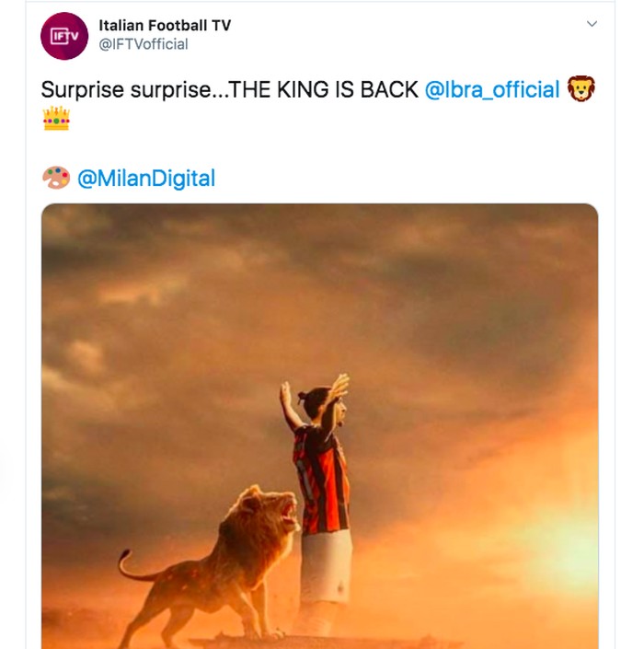The image size is (644, 649).
Task: Click the player's red-black striped jersey
Action: pos(321,479)
